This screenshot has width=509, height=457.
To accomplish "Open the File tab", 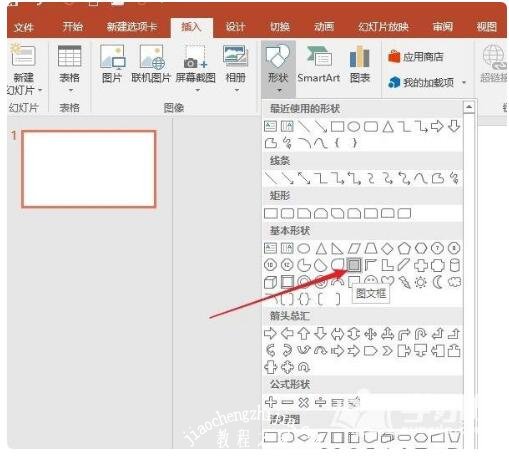I will click(24, 27).
